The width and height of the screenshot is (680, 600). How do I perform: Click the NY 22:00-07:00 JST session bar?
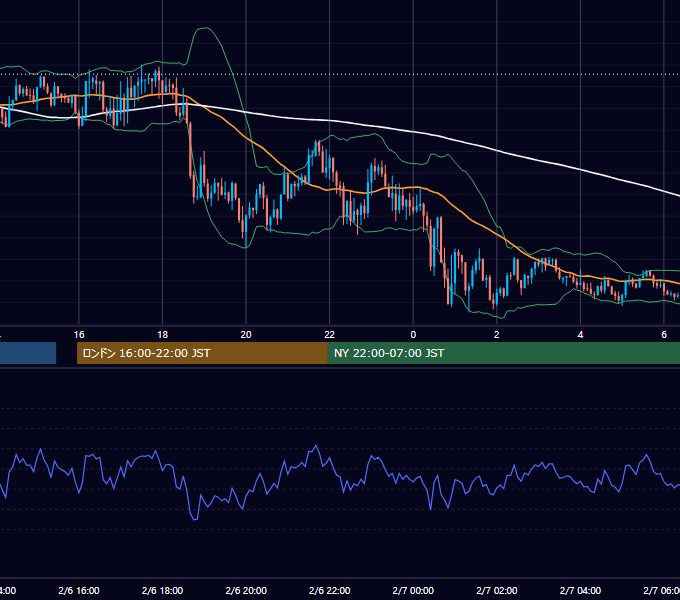pyautogui.click(x=503, y=353)
